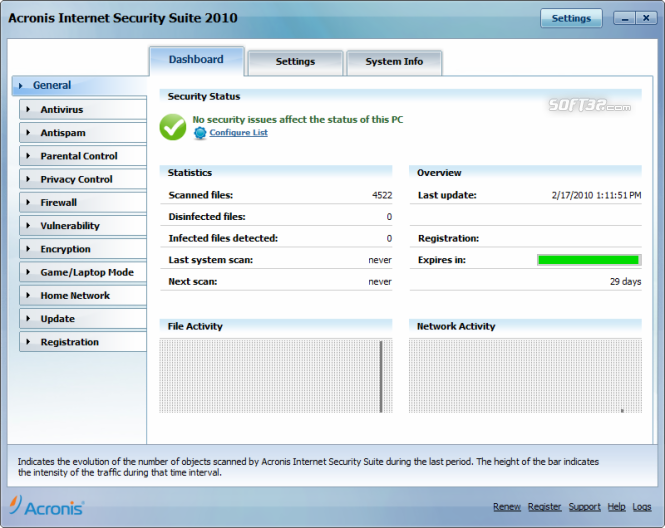Click the 'Disinfected files' label
The image size is (665, 528).
point(207,217)
